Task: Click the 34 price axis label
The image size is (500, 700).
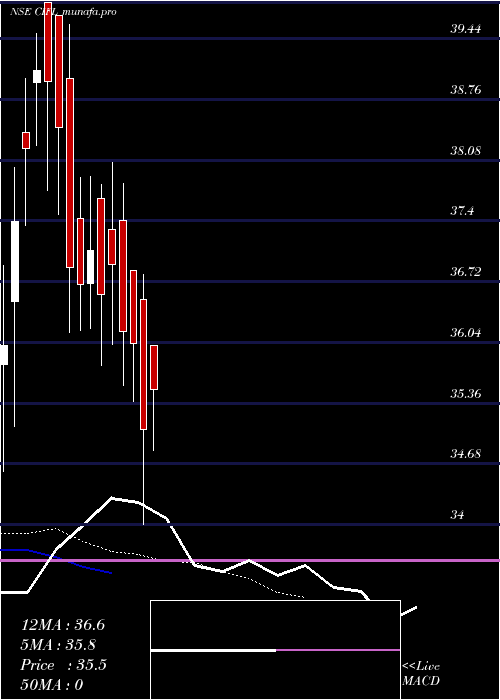Action: (457, 515)
